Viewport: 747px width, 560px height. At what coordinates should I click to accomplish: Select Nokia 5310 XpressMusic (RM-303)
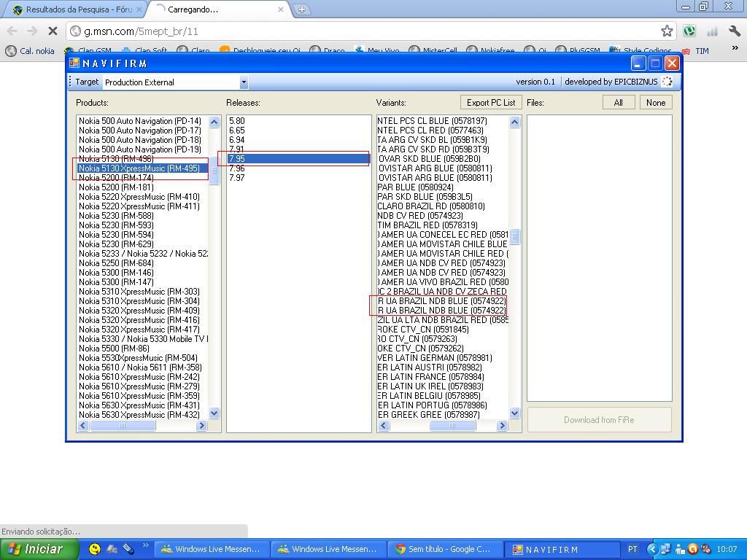pyautogui.click(x=142, y=292)
